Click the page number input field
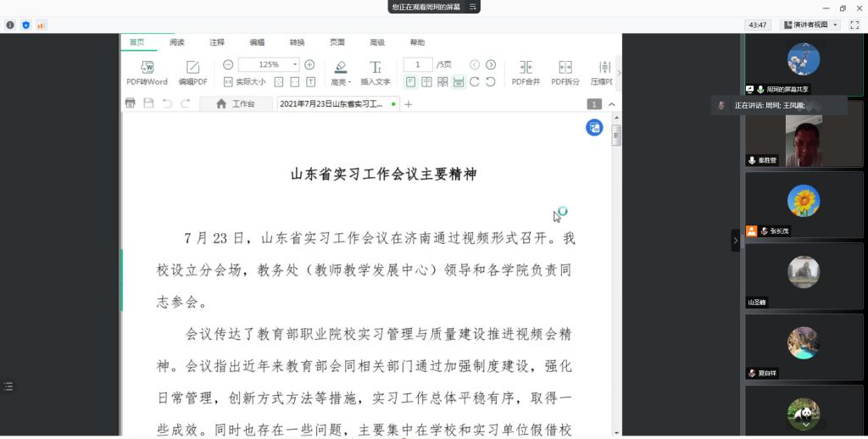Image resolution: width=868 pixels, height=439 pixels. click(418, 64)
